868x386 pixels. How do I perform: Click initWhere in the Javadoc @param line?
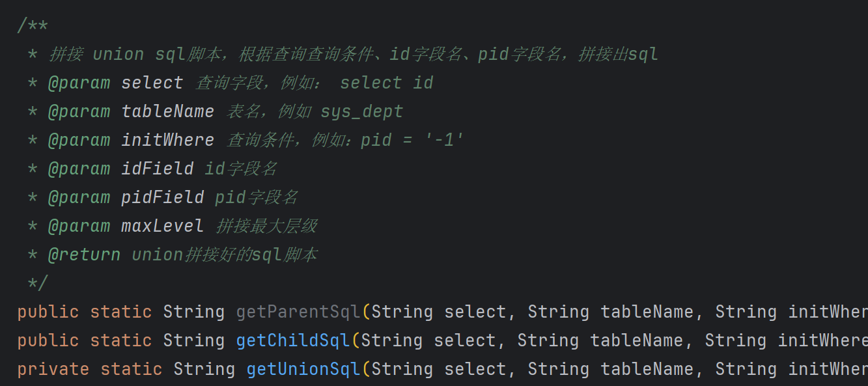[168, 140]
